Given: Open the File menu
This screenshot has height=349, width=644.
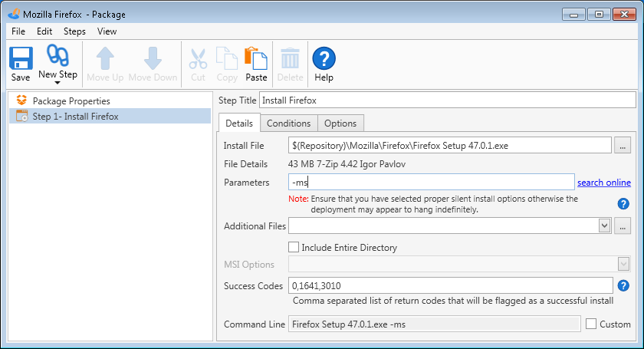Looking at the screenshot, I should (x=18, y=31).
